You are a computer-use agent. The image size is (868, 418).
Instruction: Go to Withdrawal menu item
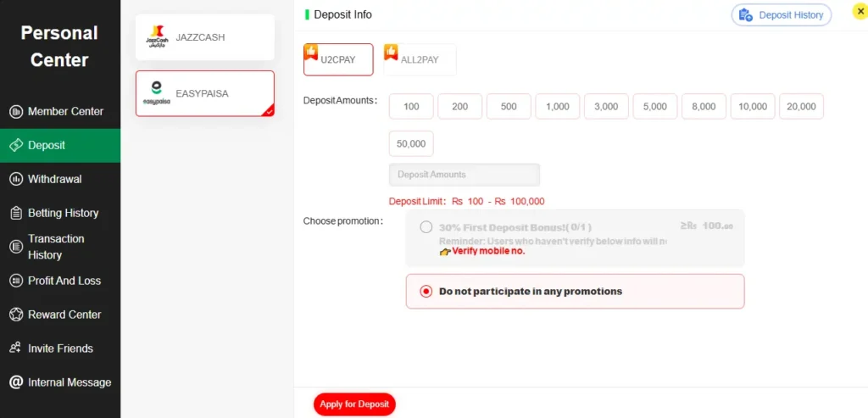[x=60, y=180]
